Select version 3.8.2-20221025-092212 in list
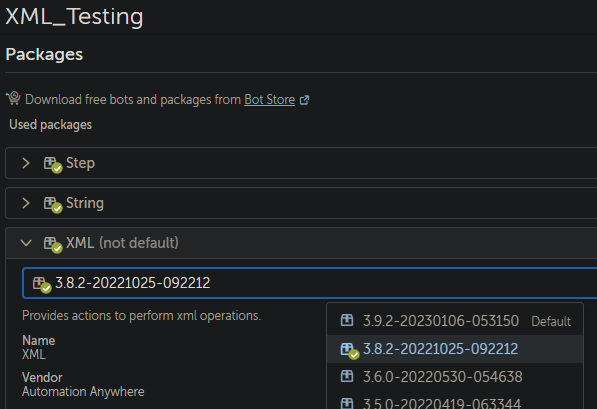 455,349
